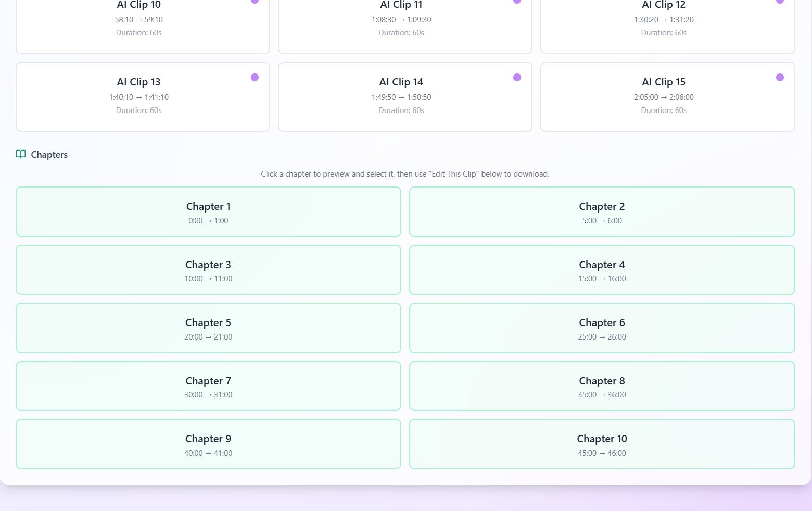This screenshot has width=812, height=511.
Task: Select Chapter 1 to preview it
Action: point(208,211)
